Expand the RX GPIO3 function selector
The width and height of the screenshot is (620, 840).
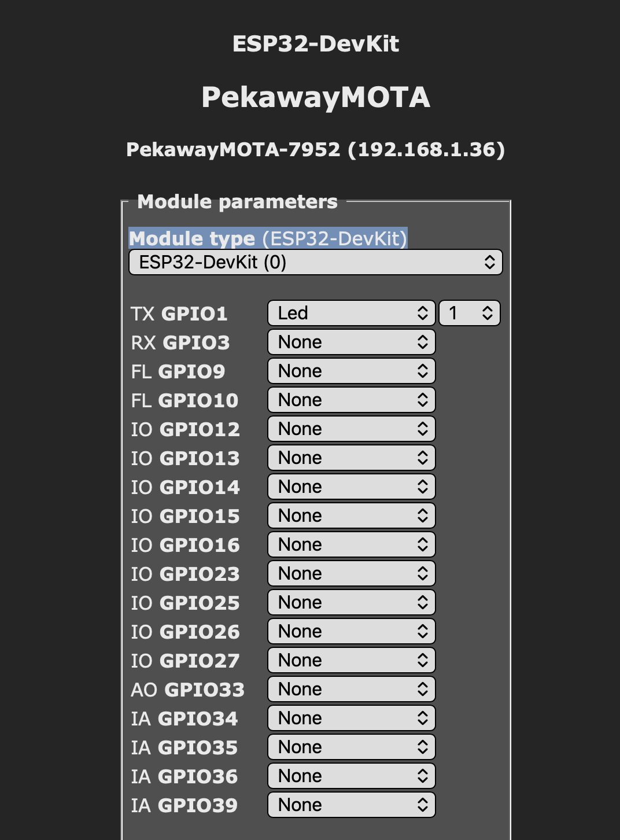click(351, 342)
